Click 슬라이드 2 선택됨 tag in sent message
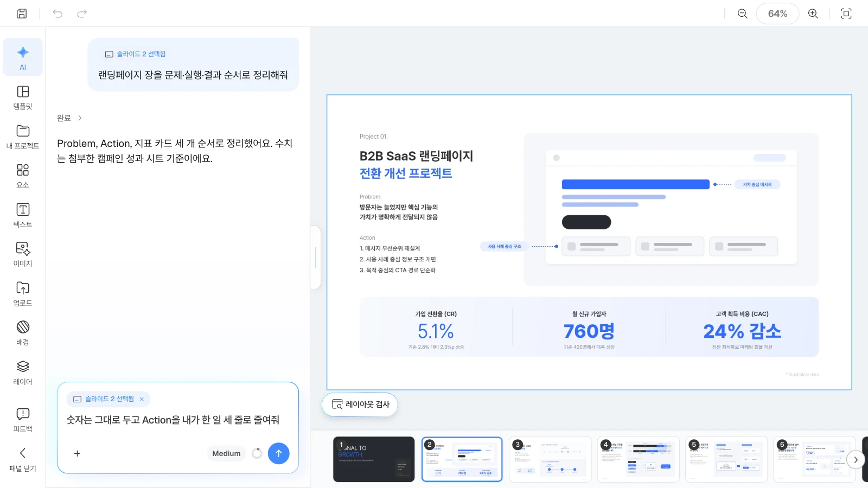This screenshot has height=488, width=868. pos(136,54)
